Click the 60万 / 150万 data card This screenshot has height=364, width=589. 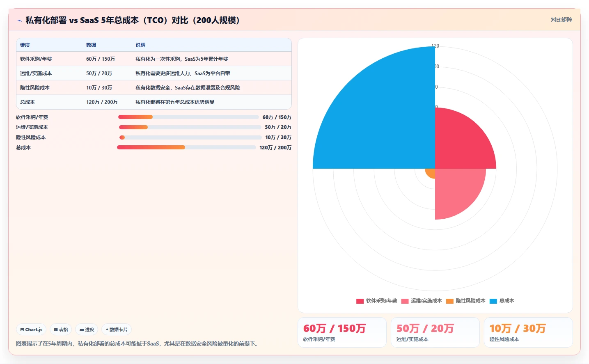point(342,332)
